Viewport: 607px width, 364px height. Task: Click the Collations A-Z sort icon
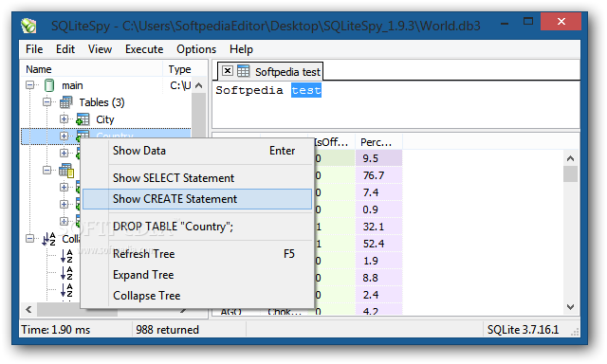[x=49, y=239]
